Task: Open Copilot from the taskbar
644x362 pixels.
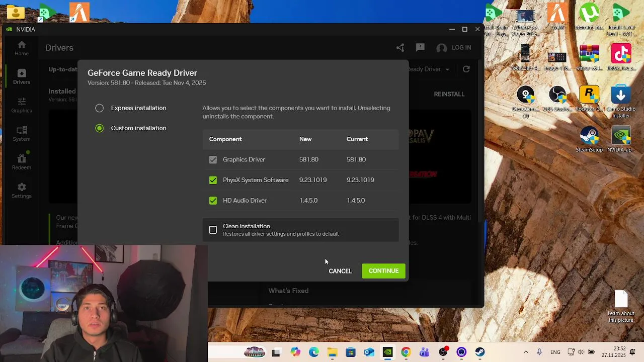Action: (x=295, y=352)
